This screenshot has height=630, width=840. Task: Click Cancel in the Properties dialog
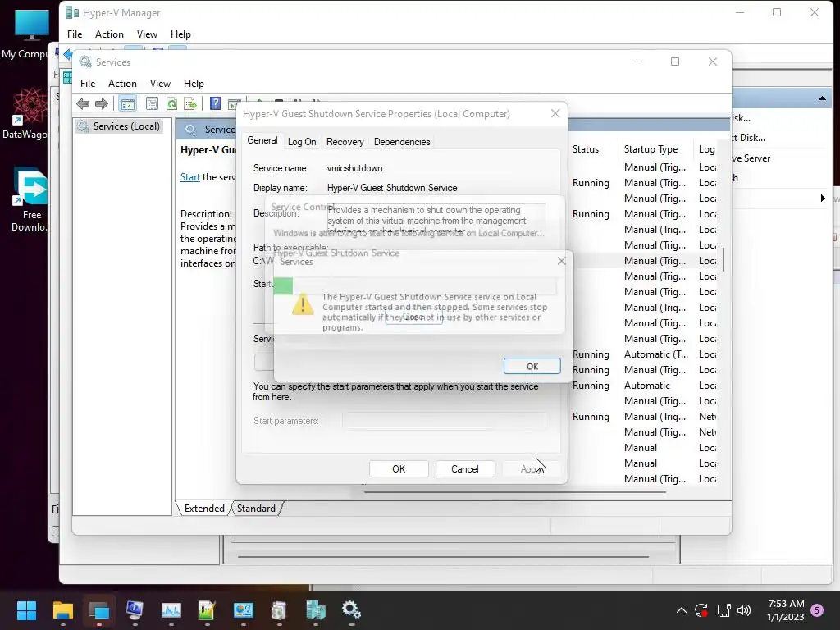(x=464, y=468)
